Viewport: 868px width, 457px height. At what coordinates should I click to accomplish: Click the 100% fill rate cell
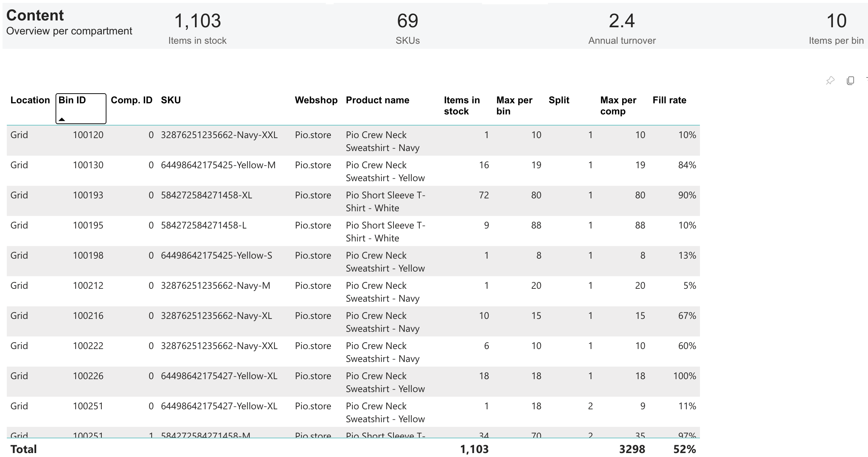[x=685, y=376]
